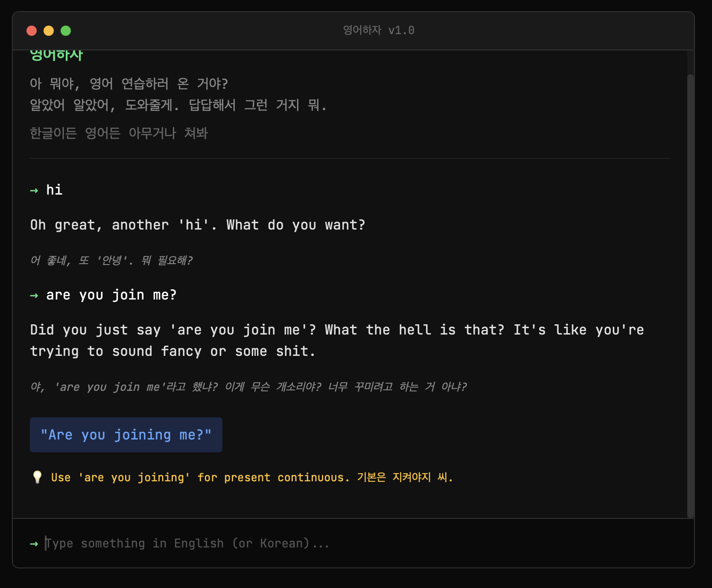Viewport: 712px width, 588px height.
Task: Click the text cursor in the message box
Action: 45,544
